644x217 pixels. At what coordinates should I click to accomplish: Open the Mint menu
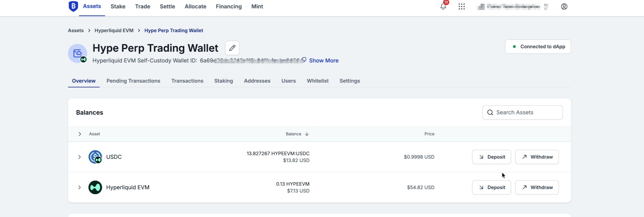pyautogui.click(x=257, y=7)
